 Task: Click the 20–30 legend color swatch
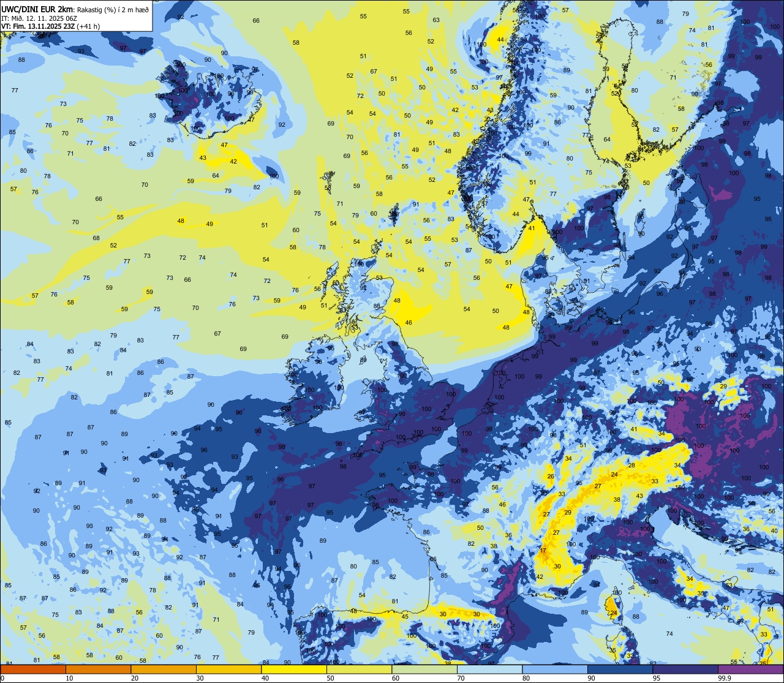(164, 669)
